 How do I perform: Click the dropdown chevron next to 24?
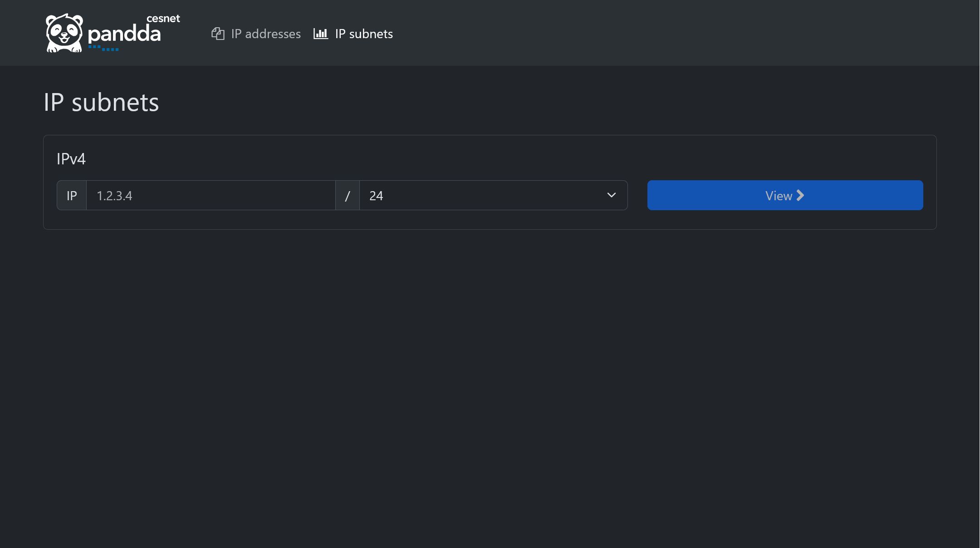tap(611, 195)
